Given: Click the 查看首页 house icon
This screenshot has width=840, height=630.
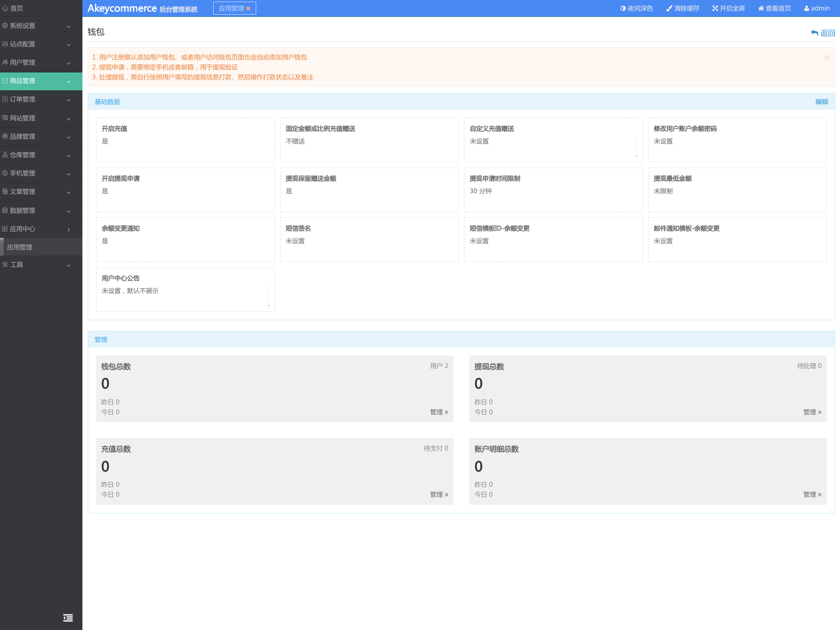Looking at the screenshot, I should 761,8.
